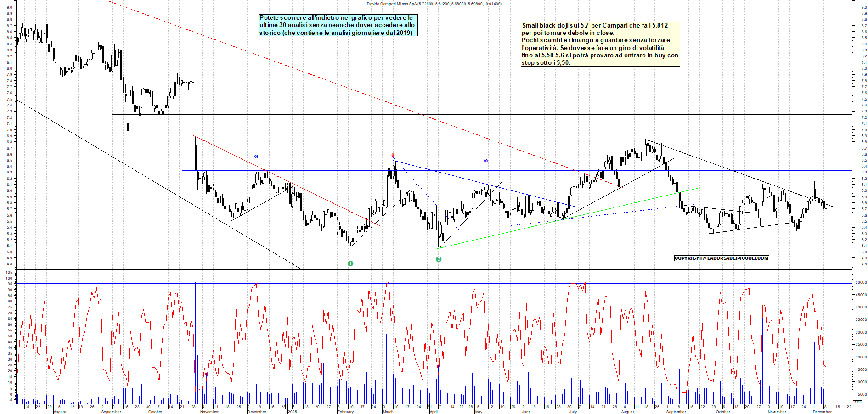This screenshot has height=414, width=868.
Task: Click the rightmost blue zero marker
Action: (x=485, y=161)
